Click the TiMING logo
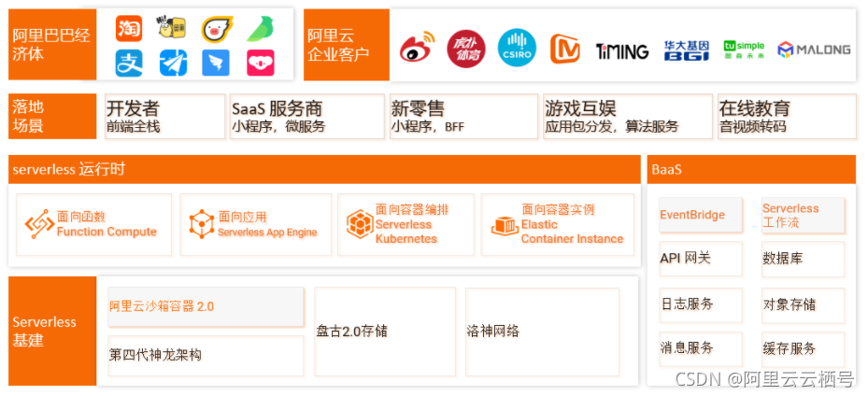This screenshot has width=868, height=396. (x=622, y=52)
